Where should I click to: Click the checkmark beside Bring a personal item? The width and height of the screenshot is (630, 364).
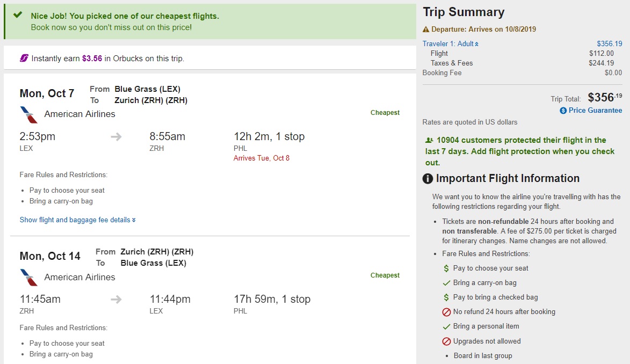[x=446, y=326]
